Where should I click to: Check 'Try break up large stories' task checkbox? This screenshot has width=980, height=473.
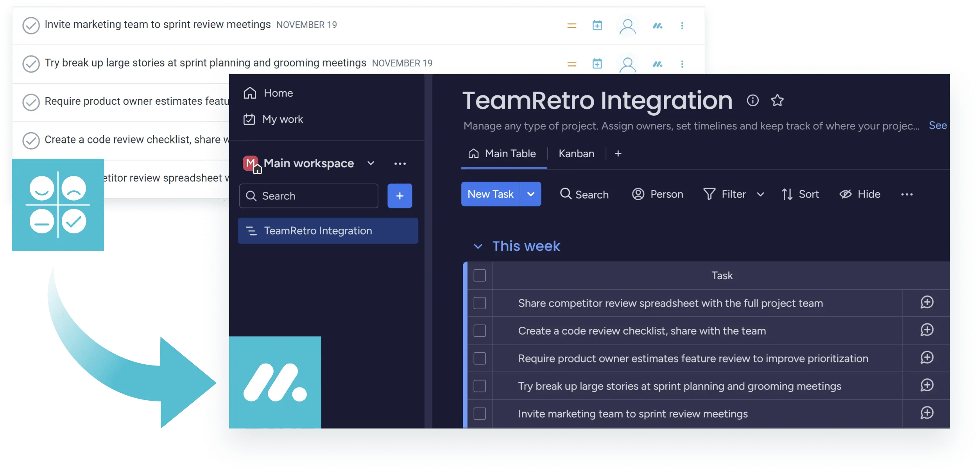click(480, 386)
